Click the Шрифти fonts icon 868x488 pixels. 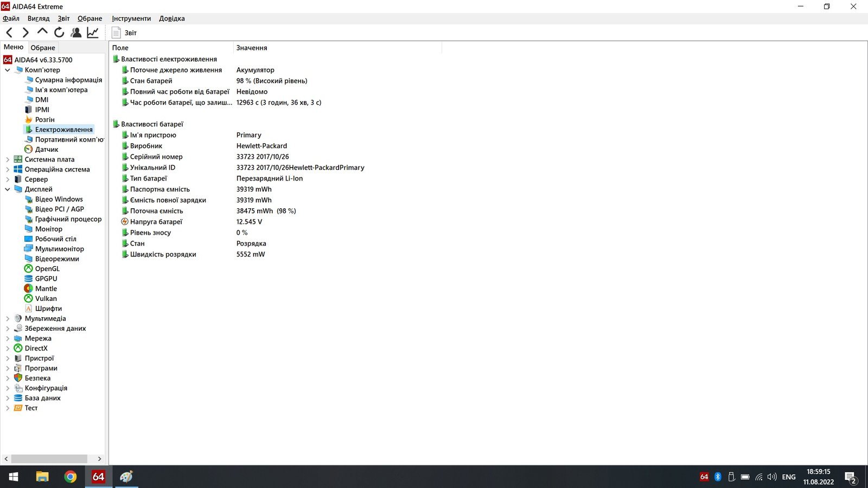[x=29, y=309]
